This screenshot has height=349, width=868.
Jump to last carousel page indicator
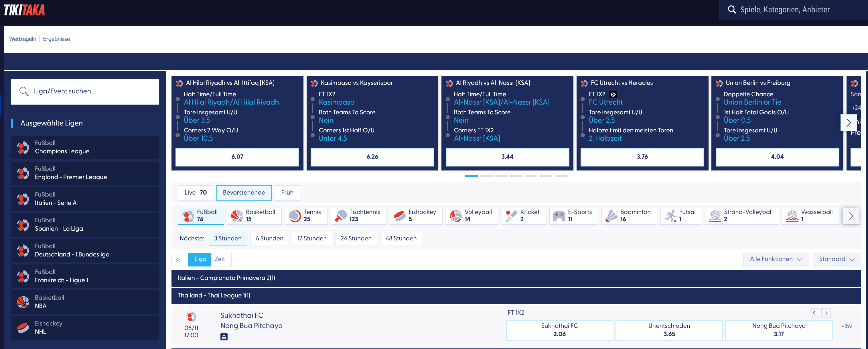[x=561, y=176]
